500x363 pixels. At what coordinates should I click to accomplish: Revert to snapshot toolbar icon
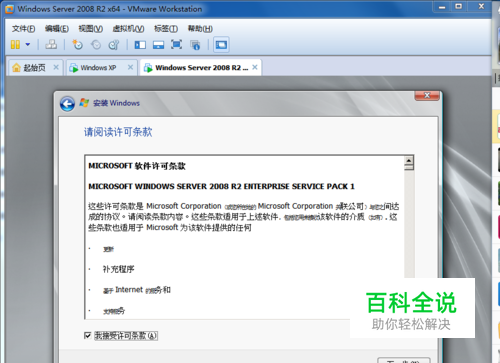(96, 44)
